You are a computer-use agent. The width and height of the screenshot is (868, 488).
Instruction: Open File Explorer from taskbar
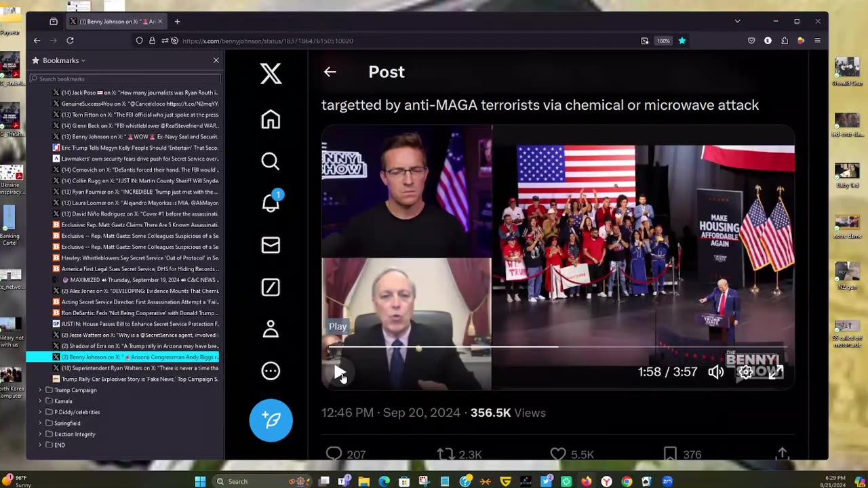tap(364, 481)
